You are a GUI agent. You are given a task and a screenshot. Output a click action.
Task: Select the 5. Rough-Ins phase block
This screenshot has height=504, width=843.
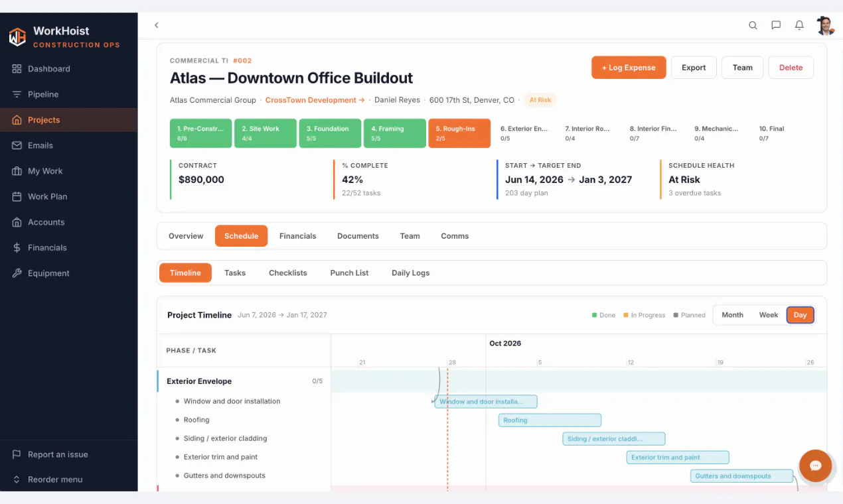point(459,133)
